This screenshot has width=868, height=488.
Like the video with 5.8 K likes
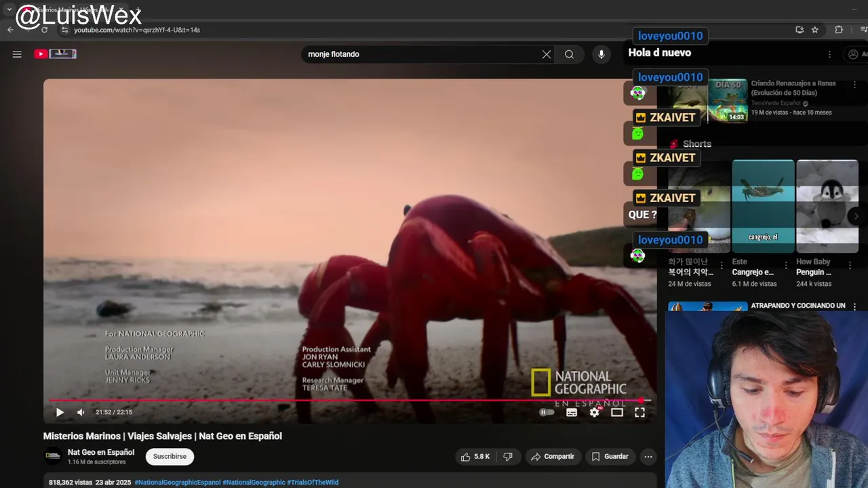[475, 457]
